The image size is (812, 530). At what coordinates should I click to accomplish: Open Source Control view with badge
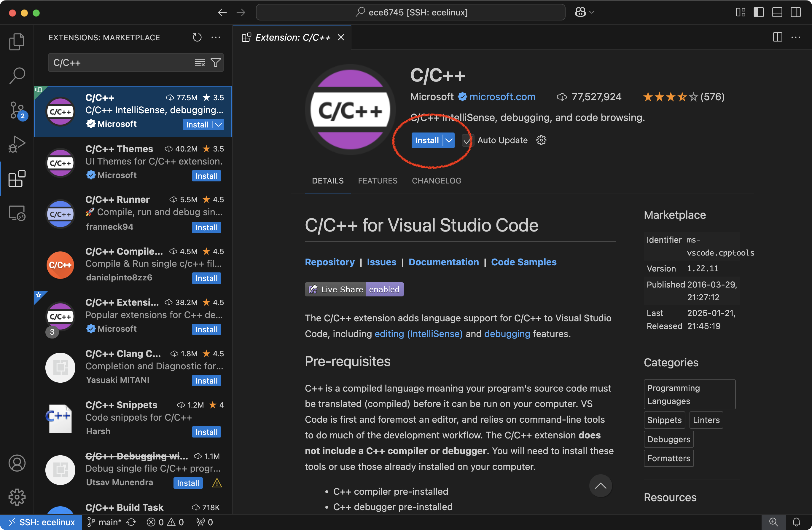[x=16, y=110]
